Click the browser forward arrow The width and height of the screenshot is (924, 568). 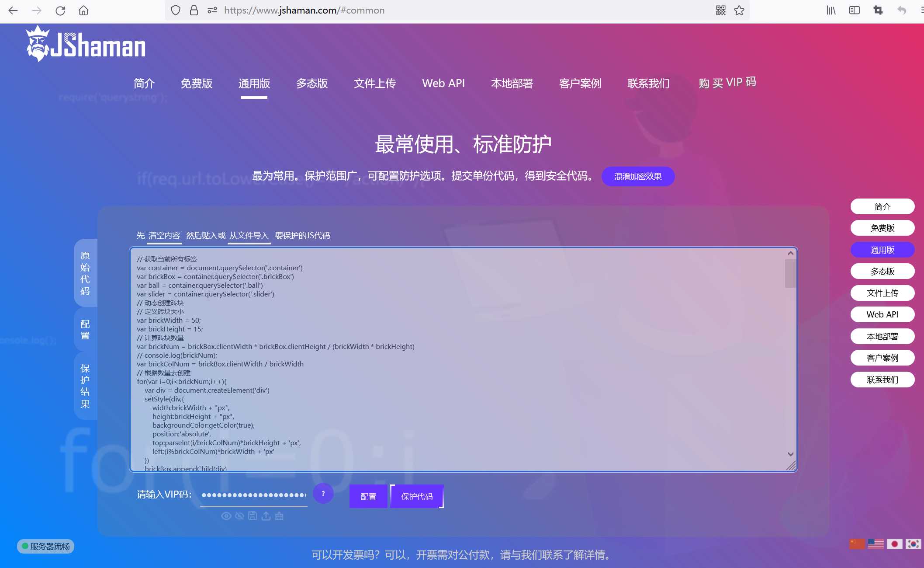[x=37, y=10]
